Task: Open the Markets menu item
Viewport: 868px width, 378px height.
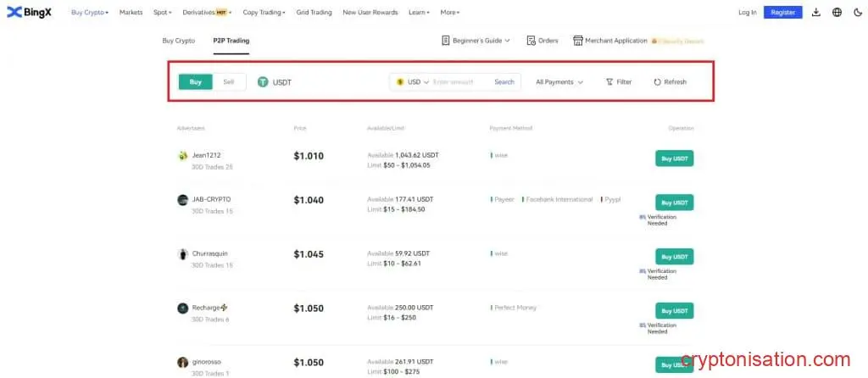Action: click(131, 12)
